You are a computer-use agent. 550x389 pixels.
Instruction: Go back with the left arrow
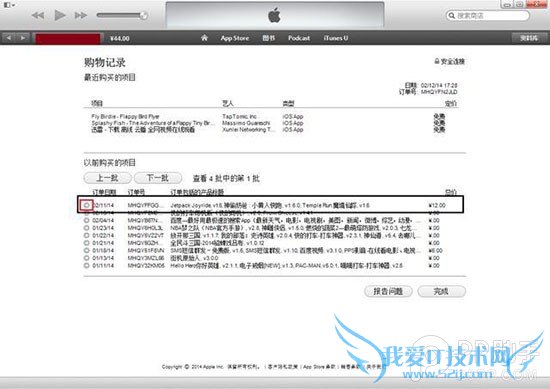[9, 38]
